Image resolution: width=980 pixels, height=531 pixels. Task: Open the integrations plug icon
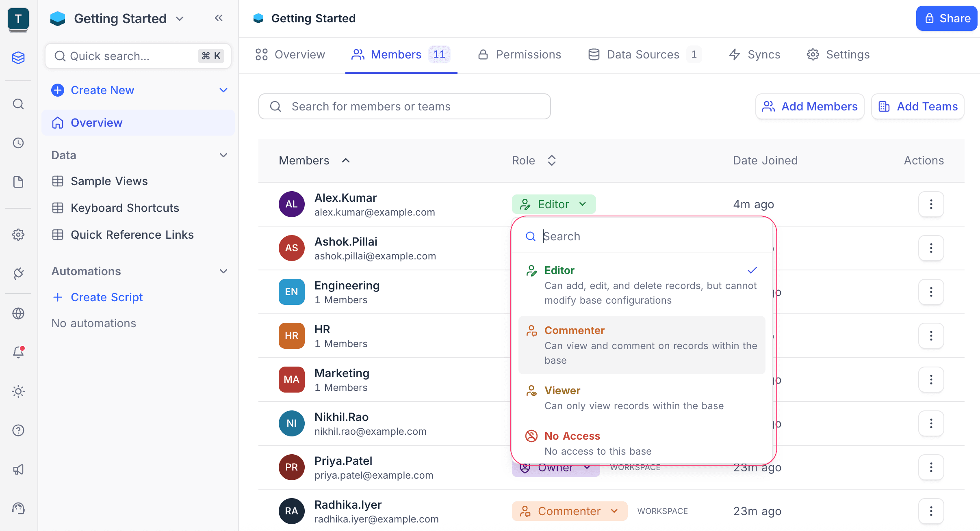18,273
